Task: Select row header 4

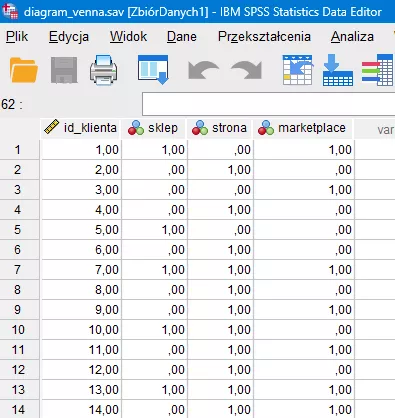Action: [19, 210]
